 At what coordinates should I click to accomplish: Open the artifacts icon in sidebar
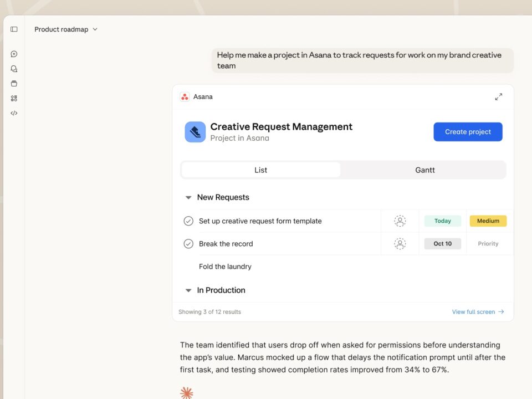click(14, 99)
